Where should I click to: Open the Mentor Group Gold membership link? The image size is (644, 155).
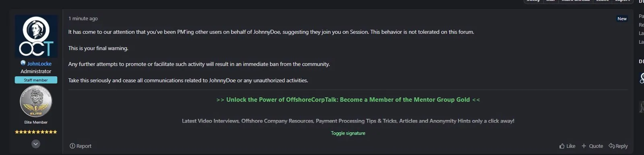coord(348,100)
